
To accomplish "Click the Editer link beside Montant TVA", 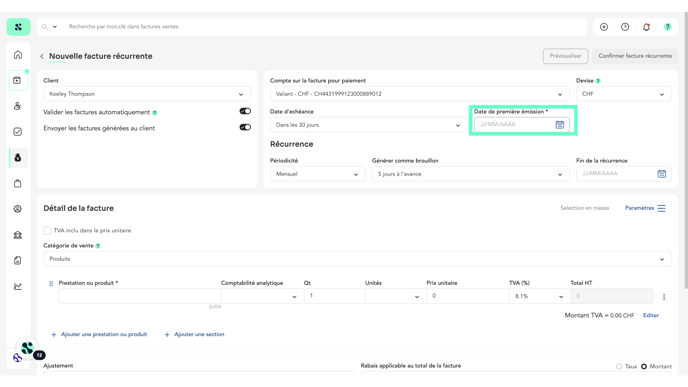I will tap(651, 315).
